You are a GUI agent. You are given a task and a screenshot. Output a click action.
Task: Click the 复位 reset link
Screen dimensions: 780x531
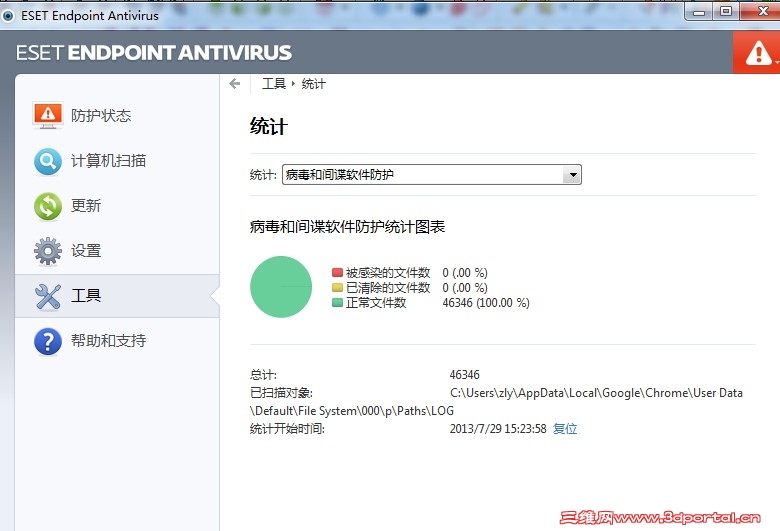coord(565,428)
